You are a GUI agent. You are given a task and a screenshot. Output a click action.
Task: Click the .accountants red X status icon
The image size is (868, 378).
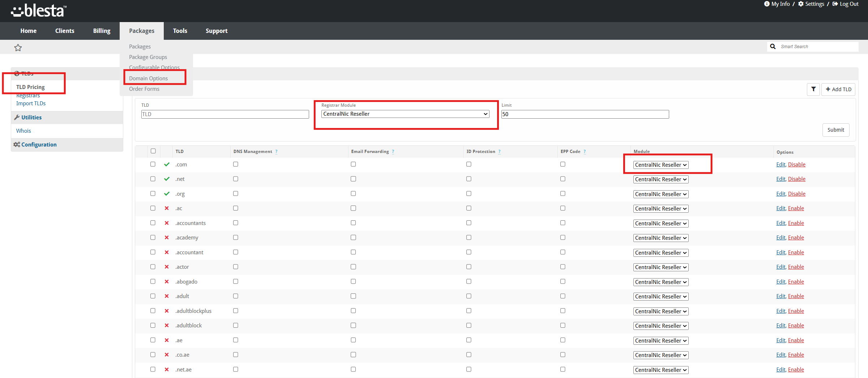[x=167, y=223]
